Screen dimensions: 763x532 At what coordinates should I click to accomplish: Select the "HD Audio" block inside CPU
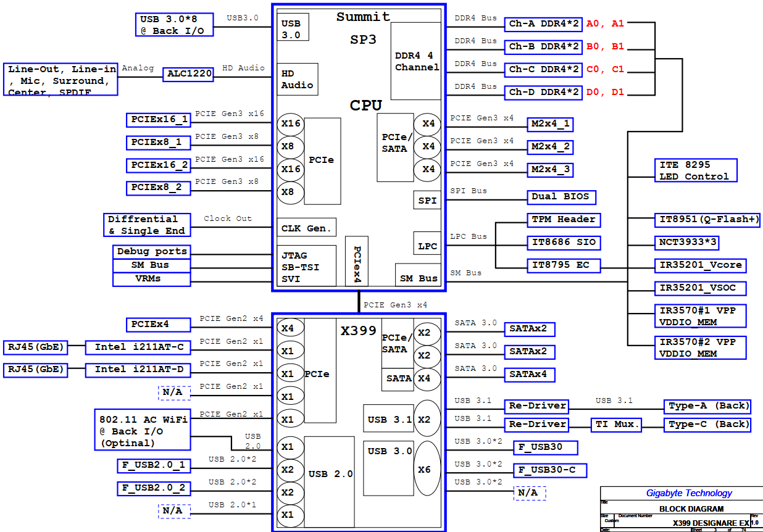point(298,79)
